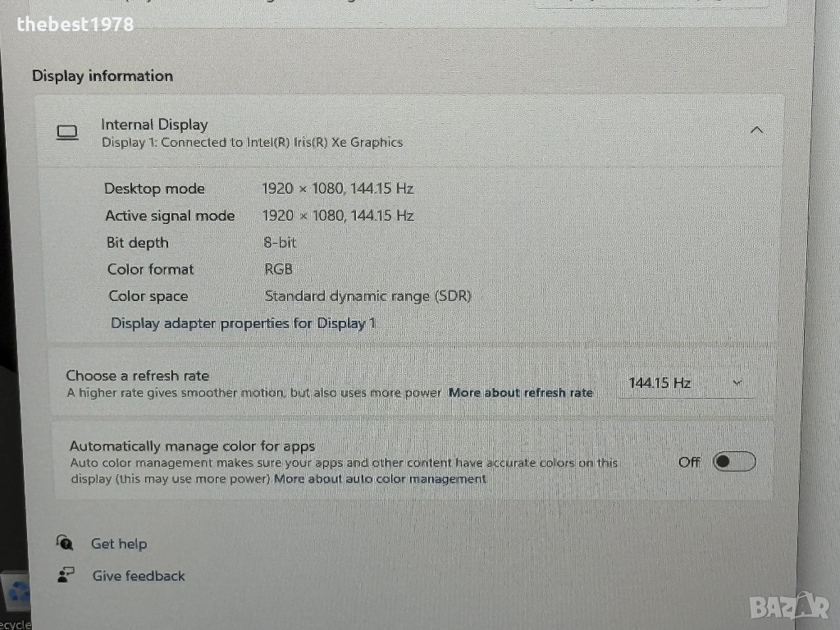Click the laptop icon beside Internal Display
This screenshot has width=840, height=630.
[x=67, y=132]
